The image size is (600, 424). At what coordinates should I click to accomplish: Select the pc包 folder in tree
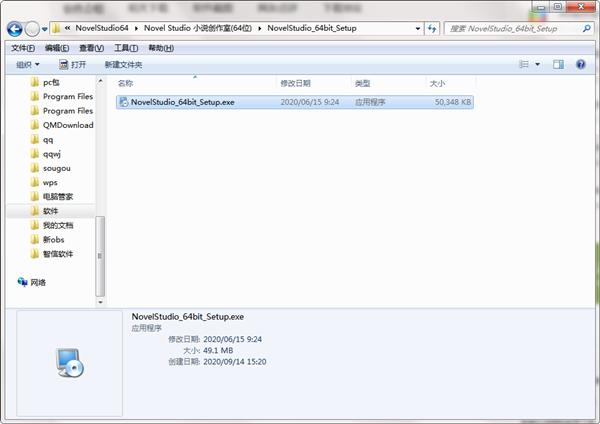click(x=51, y=82)
